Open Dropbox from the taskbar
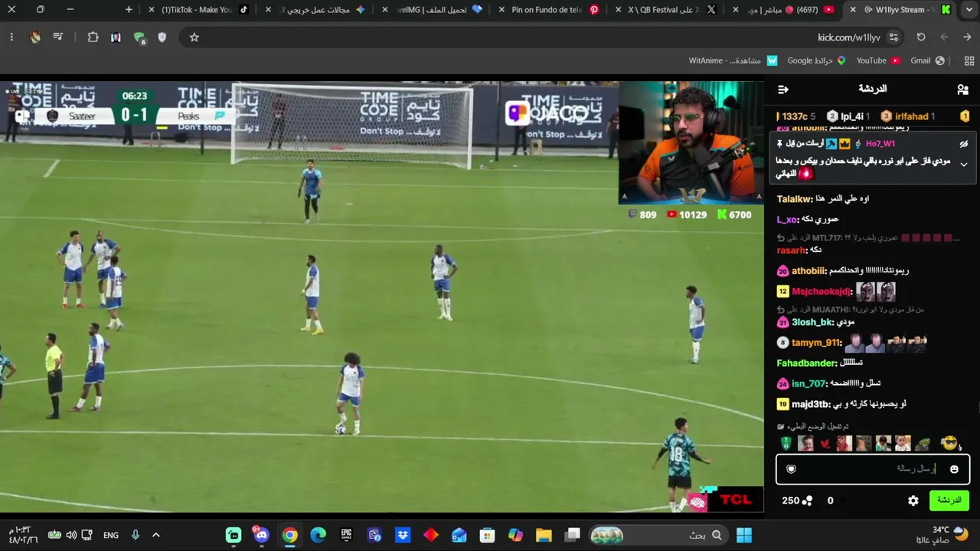The height and width of the screenshot is (551, 980). (403, 535)
